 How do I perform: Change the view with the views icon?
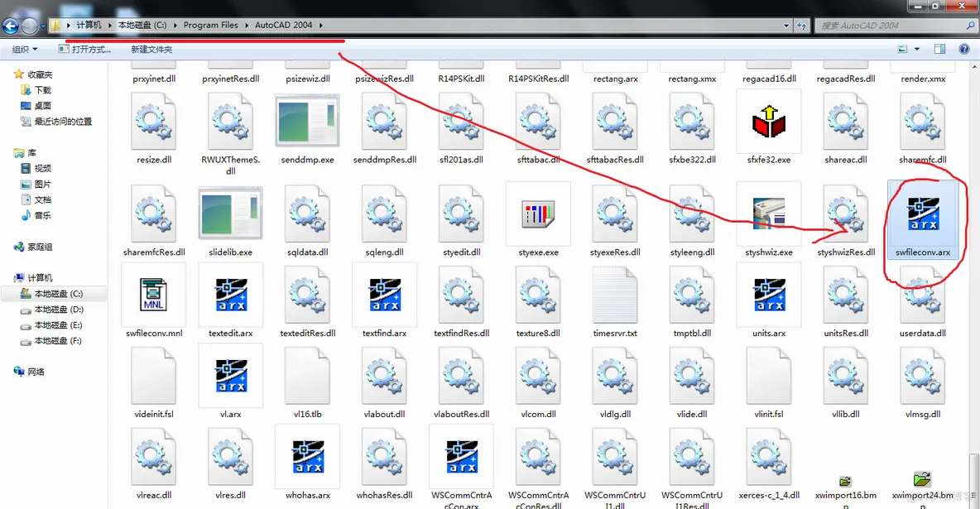(902, 49)
